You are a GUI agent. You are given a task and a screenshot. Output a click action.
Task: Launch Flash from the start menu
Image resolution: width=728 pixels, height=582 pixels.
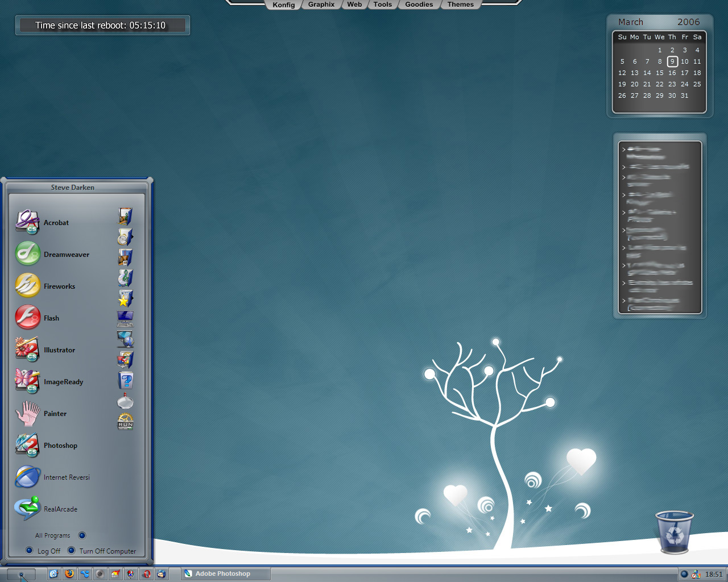pos(38,318)
